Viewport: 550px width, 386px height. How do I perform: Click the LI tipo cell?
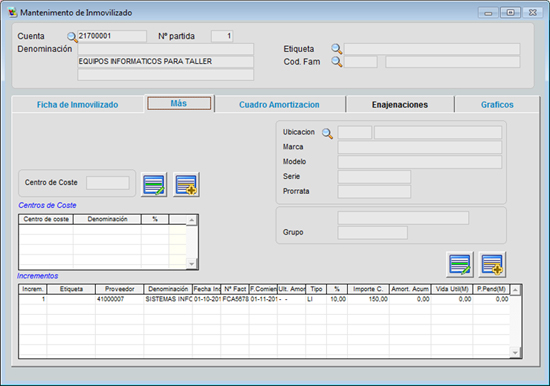tap(316, 299)
